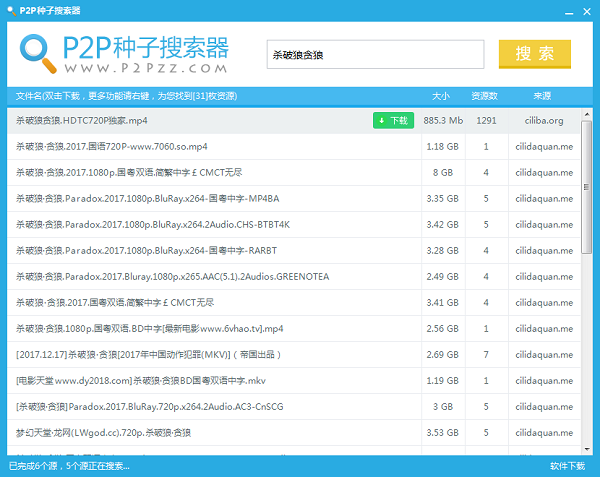Select row 梦幻天堂·龙网(LWgod.cc).720p

click(293, 433)
